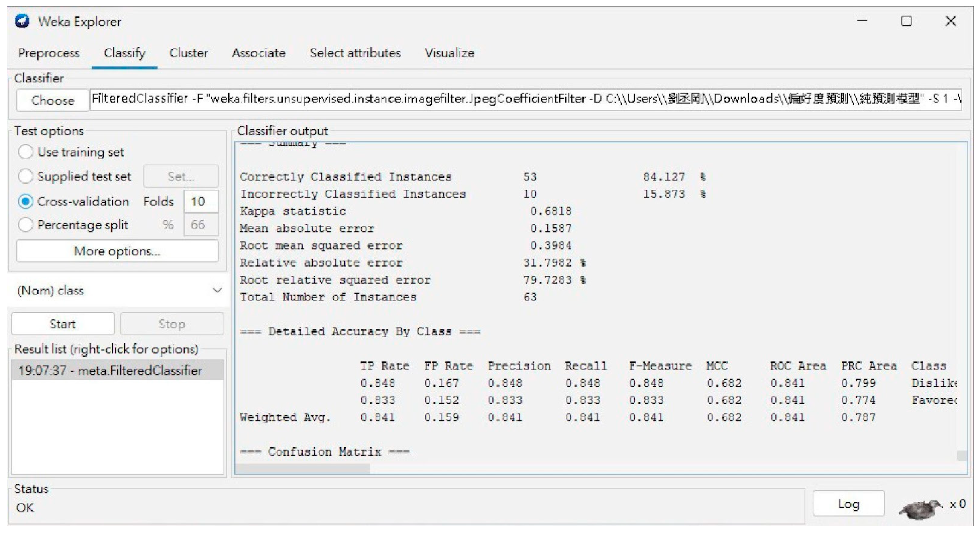
Task: Minimize the Weka Explorer window
Action: coord(862,21)
